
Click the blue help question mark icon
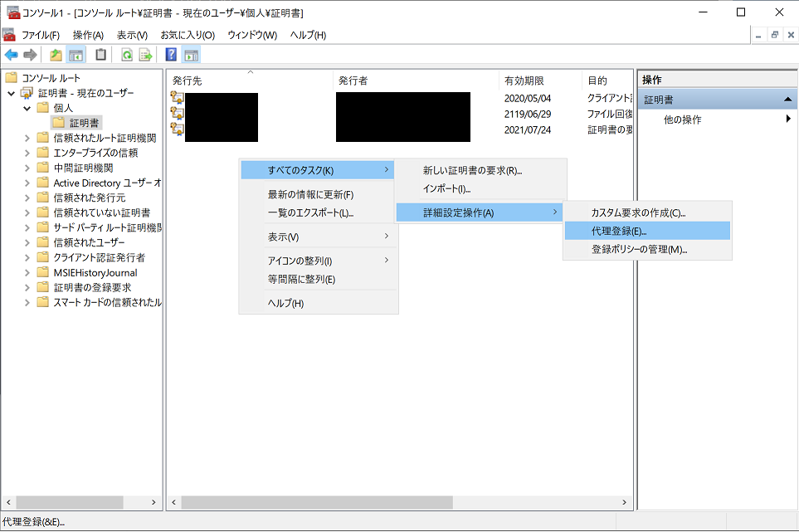point(171,55)
